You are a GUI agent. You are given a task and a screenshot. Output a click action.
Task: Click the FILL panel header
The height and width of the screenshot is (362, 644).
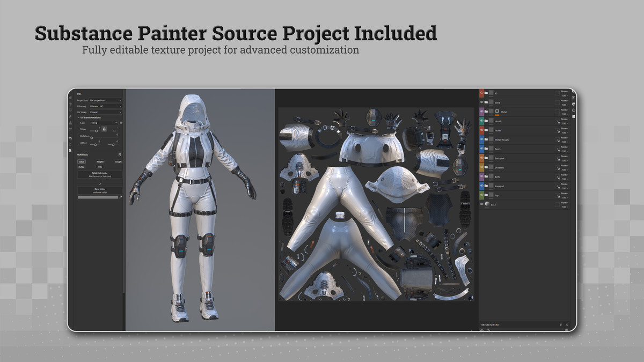tap(79, 94)
